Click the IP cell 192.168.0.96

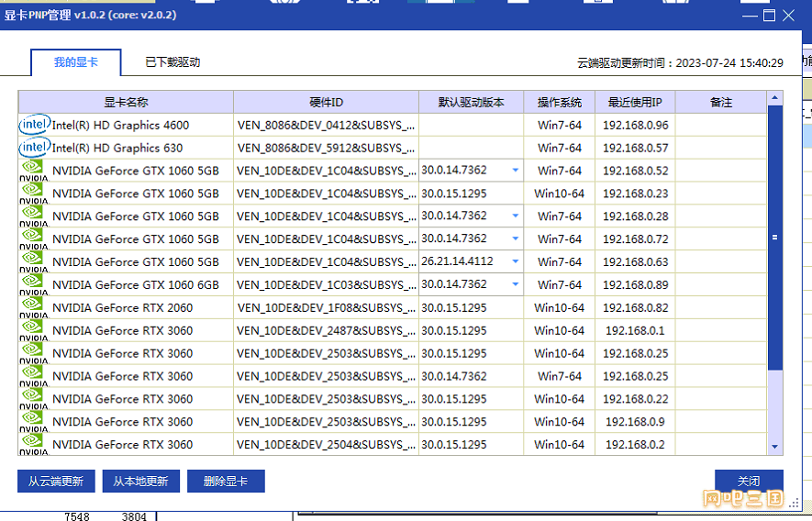(x=636, y=125)
